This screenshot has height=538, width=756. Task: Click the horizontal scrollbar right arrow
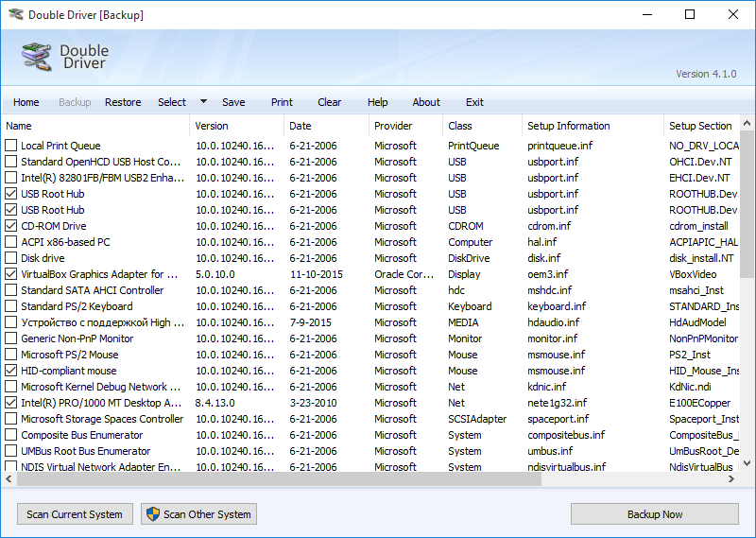pyautogui.click(x=731, y=478)
